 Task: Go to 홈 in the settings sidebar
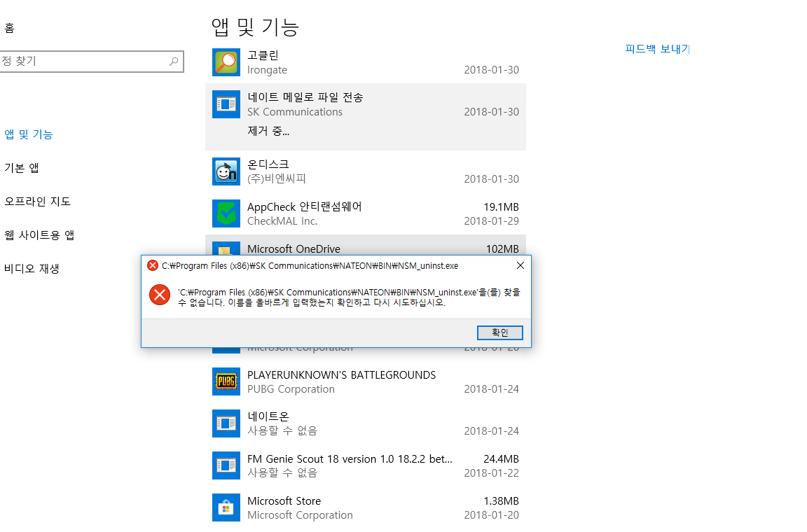(9, 28)
